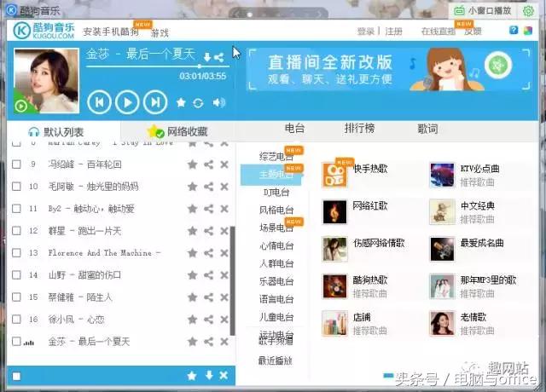Open the 电台 tab
Image resolution: width=546 pixels, height=392 pixels.
294,129
